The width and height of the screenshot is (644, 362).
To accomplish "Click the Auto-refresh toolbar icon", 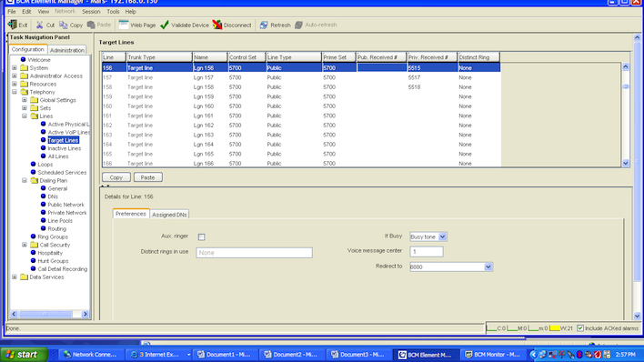I will point(298,25).
